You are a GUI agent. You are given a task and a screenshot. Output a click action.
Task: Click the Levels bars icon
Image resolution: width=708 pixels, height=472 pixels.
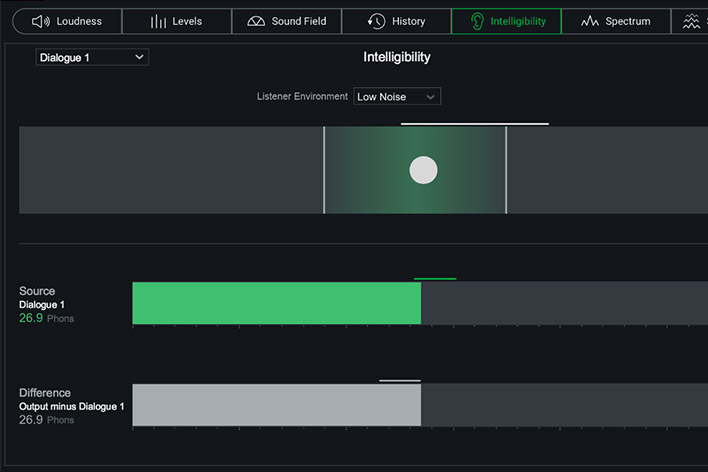coord(158,21)
